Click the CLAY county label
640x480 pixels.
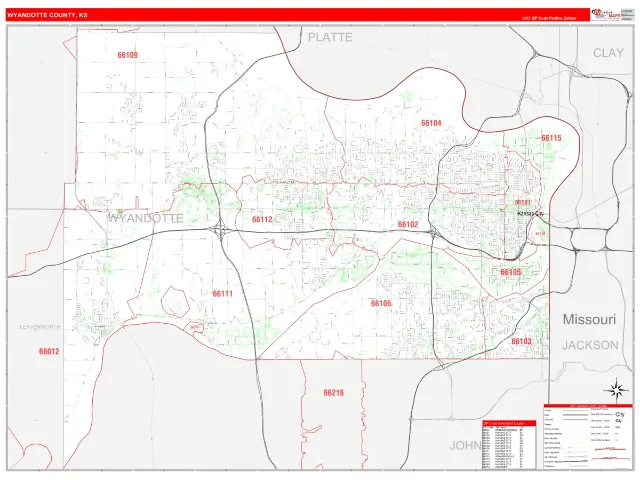tap(608, 53)
